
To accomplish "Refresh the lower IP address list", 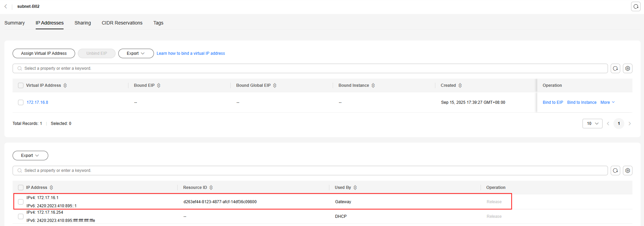I will coord(615,171).
